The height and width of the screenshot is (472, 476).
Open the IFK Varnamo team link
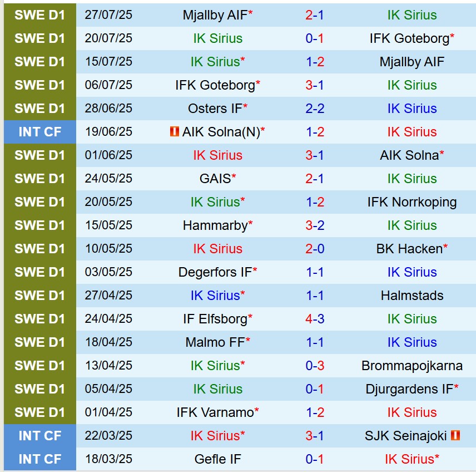click(x=215, y=412)
